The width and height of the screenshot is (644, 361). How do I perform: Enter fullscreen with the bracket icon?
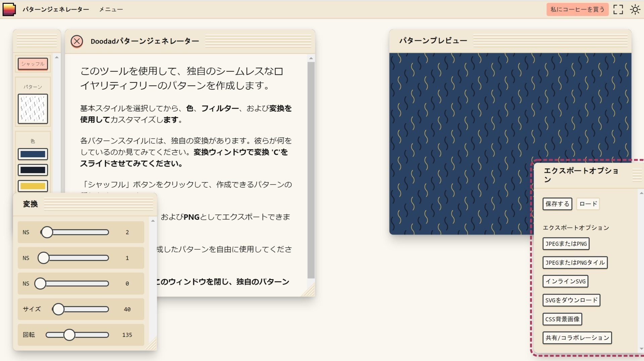[x=619, y=10]
